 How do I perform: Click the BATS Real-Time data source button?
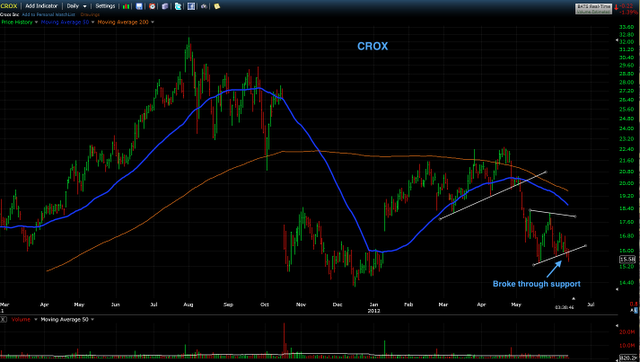(593, 9)
